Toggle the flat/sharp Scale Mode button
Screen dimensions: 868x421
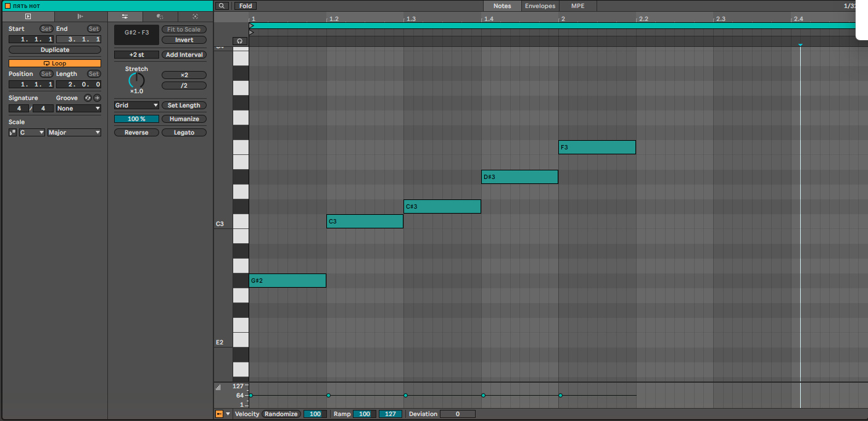pos(13,133)
